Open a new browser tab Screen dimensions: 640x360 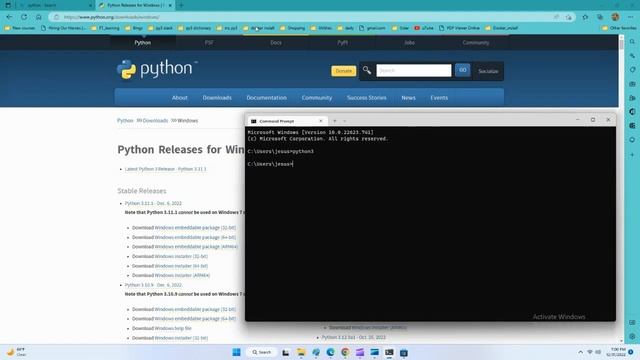(x=181, y=5)
